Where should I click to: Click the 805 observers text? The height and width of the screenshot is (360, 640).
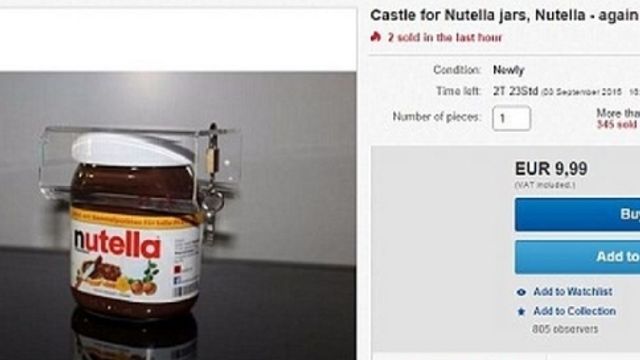tap(565, 329)
